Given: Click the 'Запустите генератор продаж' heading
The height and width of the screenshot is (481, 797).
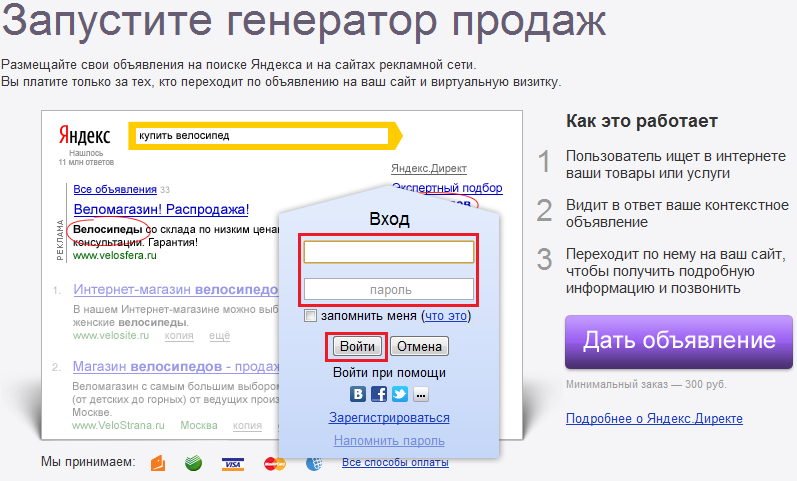Looking at the screenshot, I should (x=304, y=22).
